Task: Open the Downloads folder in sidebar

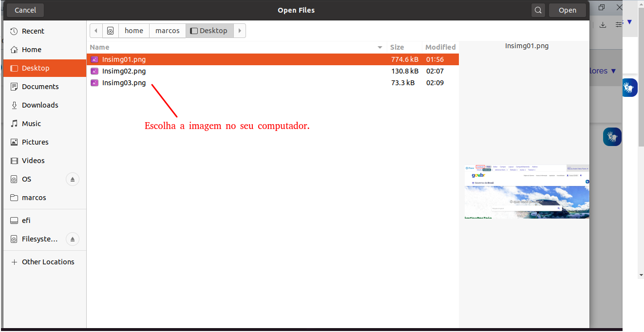Action: [40, 105]
